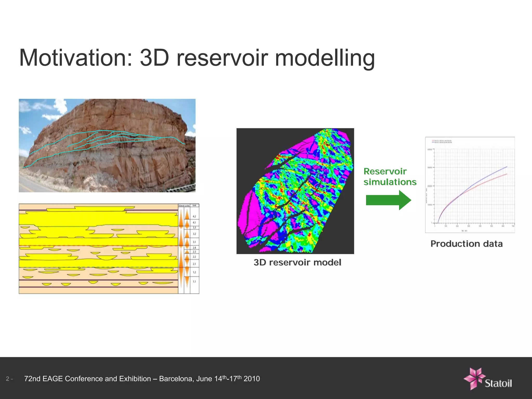Click the slide number 2 in footer
Viewport: 532px width, 399px height.
[x=8, y=379]
